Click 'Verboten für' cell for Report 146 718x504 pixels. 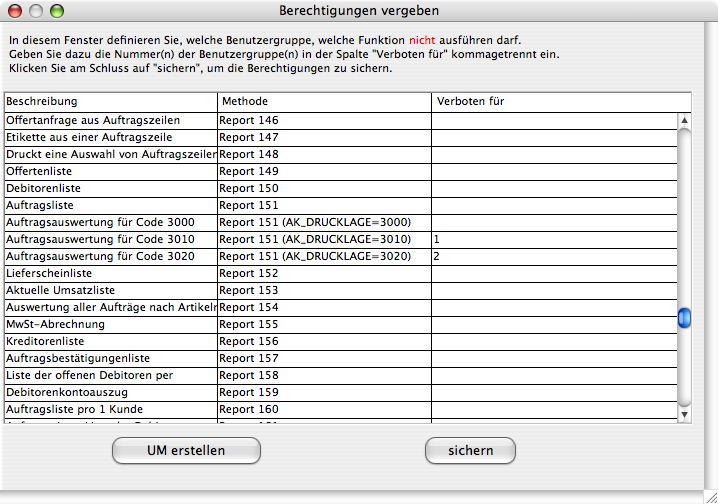[554, 120]
